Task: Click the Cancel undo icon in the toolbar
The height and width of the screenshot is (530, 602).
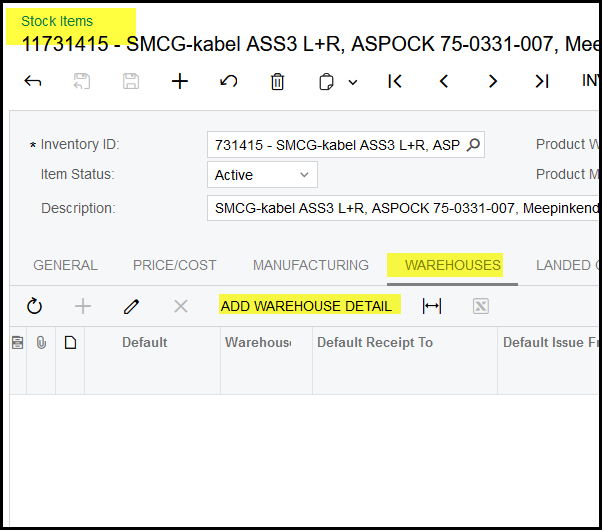Action: click(x=229, y=82)
